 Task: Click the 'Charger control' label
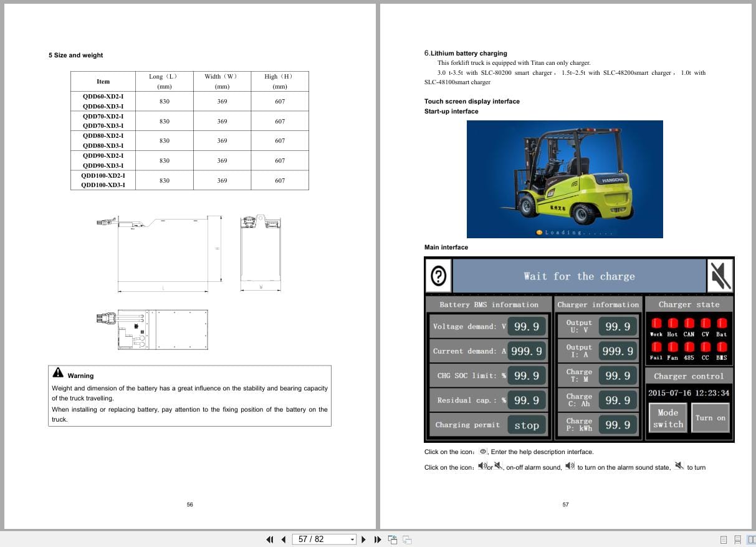(689, 377)
